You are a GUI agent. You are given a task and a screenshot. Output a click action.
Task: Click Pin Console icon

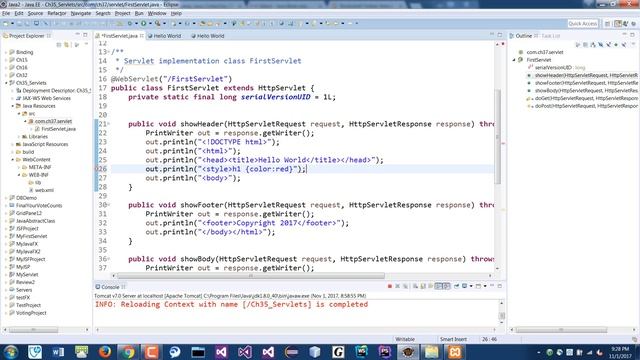[456, 287]
